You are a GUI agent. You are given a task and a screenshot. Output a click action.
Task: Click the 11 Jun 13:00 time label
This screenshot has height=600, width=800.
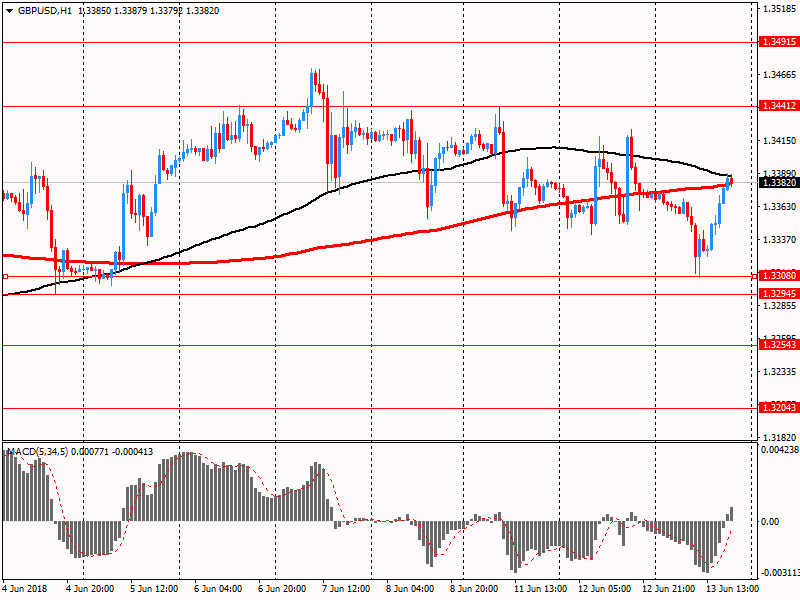pyautogui.click(x=540, y=589)
